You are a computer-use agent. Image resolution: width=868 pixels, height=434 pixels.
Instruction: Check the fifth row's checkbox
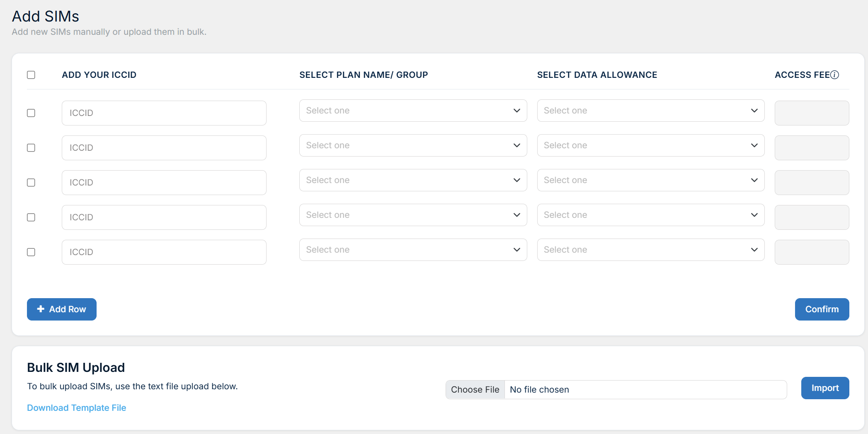pos(31,252)
